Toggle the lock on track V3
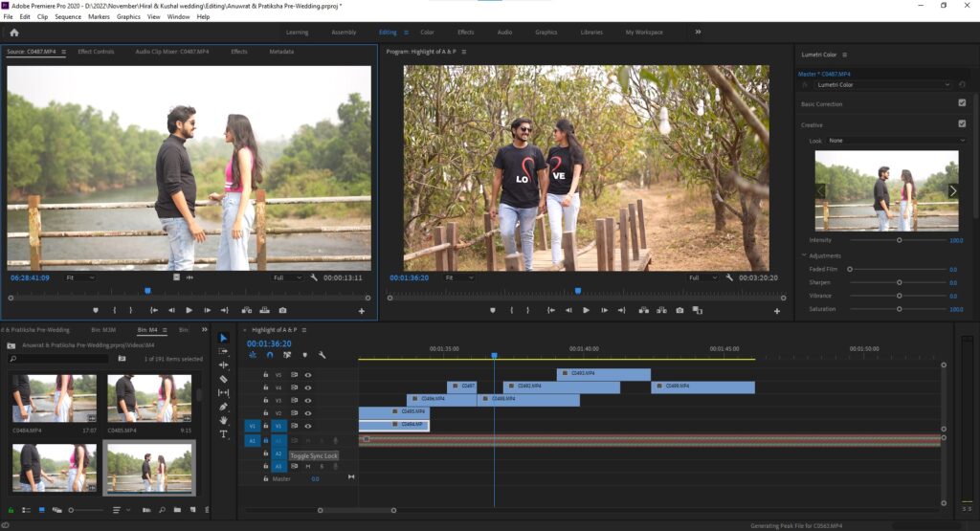The image size is (980, 531). click(x=266, y=400)
